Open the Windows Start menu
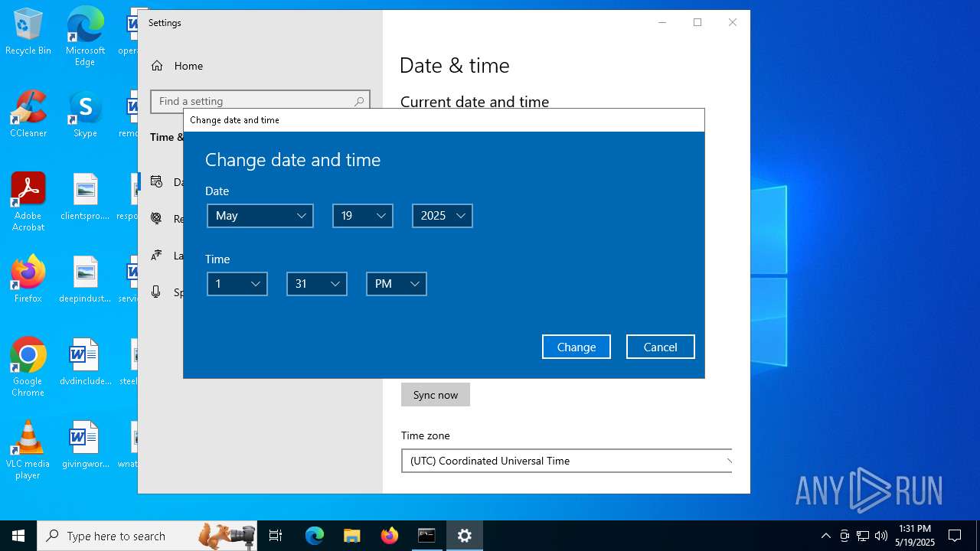This screenshot has height=551, width=980. [x=18, y=536]
